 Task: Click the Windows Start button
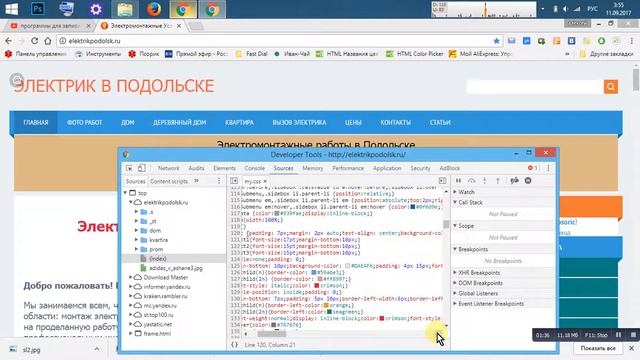click(11, 9)
